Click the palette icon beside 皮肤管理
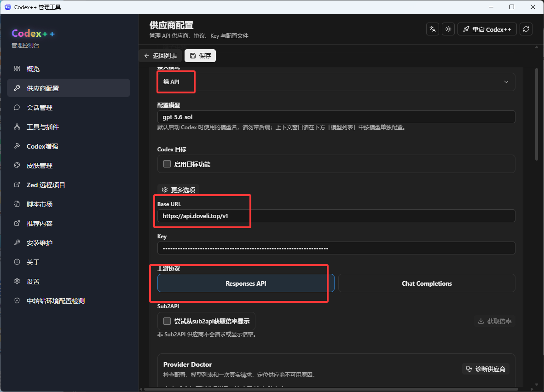 (x=17, y=166)
